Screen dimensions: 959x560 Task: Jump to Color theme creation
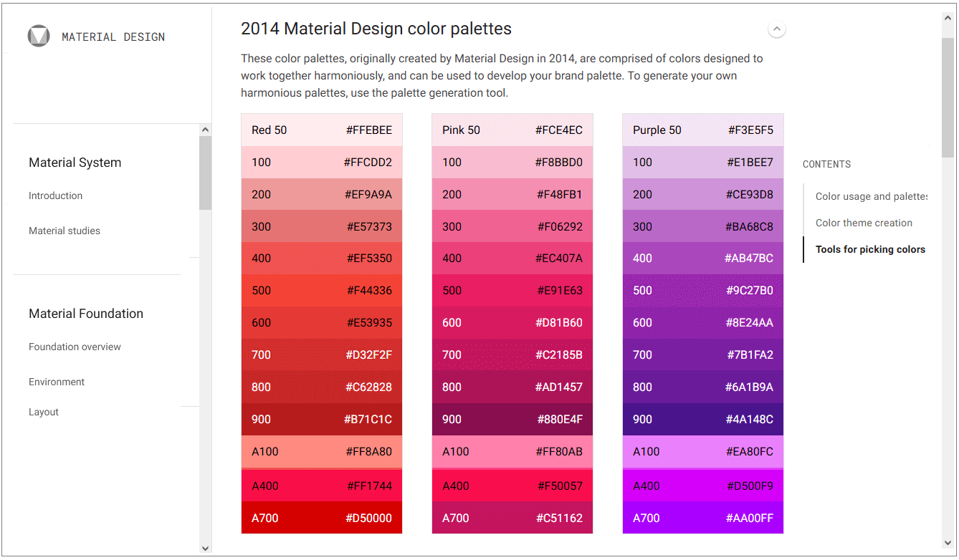coord(864,223)
